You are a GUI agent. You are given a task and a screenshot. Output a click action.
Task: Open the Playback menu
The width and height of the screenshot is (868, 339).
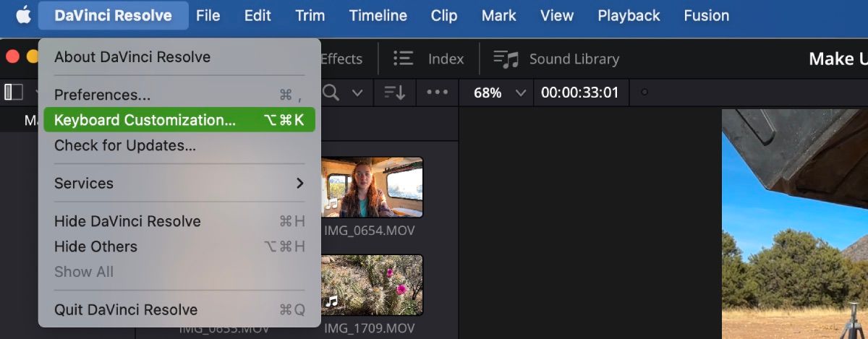pyautogui.click(x=629, y=15)
